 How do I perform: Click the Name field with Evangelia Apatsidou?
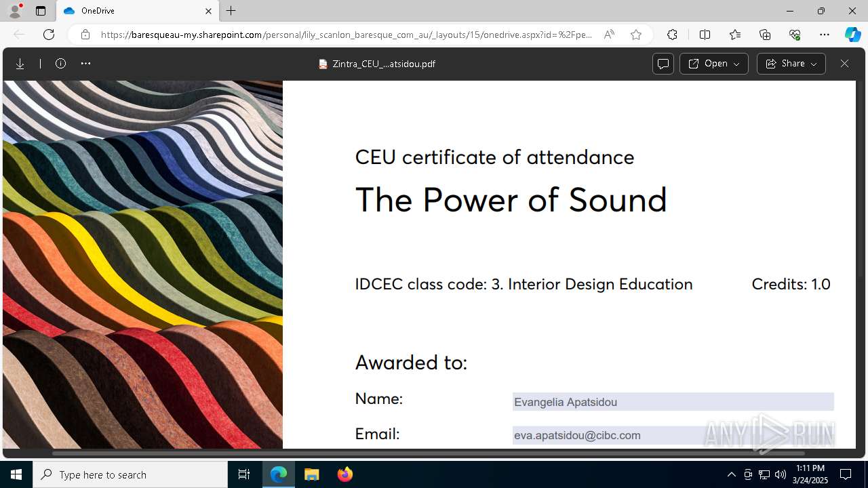point(673,402)
